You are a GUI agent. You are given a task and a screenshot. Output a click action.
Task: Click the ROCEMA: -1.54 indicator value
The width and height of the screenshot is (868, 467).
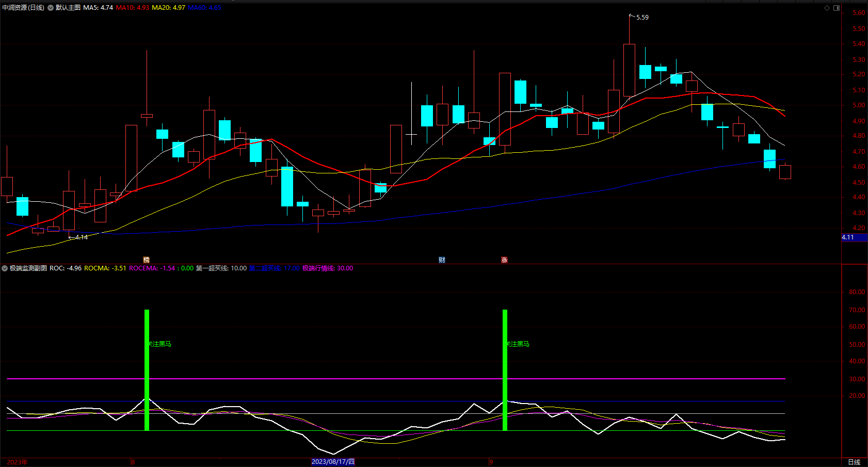click(152, 268)
